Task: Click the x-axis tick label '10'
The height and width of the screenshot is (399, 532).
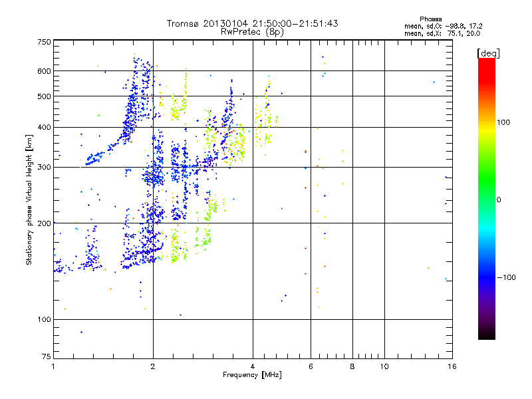Action: [384, 367]
